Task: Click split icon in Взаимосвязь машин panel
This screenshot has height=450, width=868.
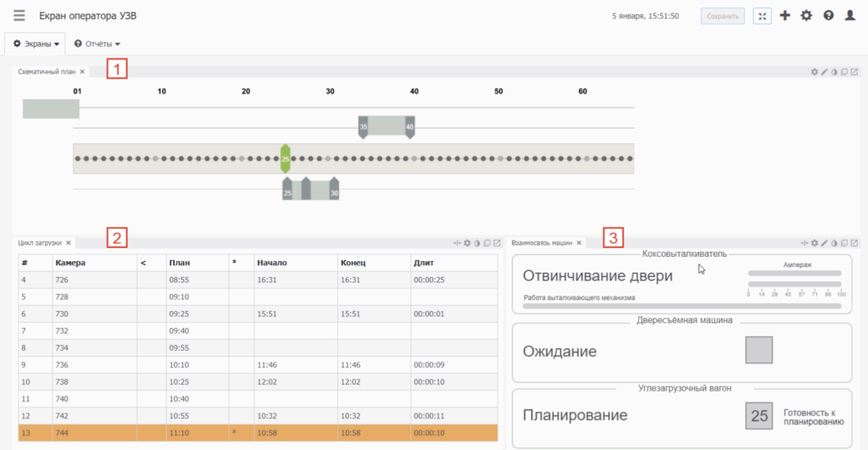Action: click(804, 243)
